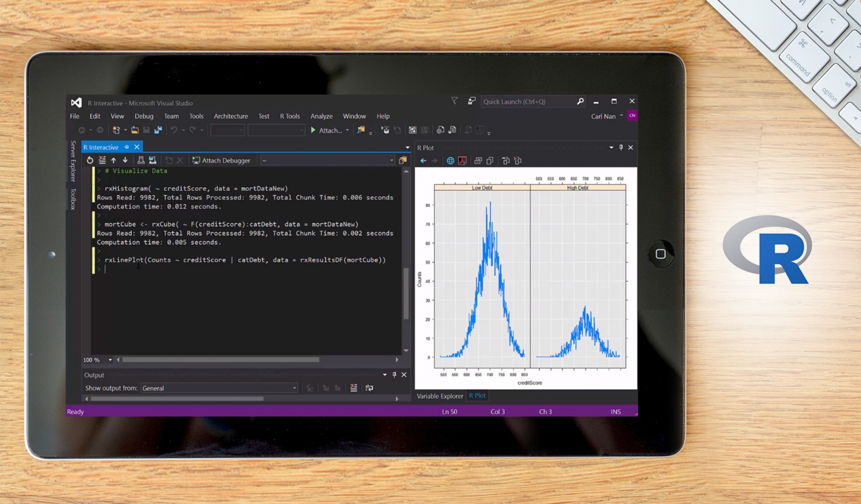Open the R Tools menu
Viewport: 861px width, 504px height.
[x=290, y=116]
